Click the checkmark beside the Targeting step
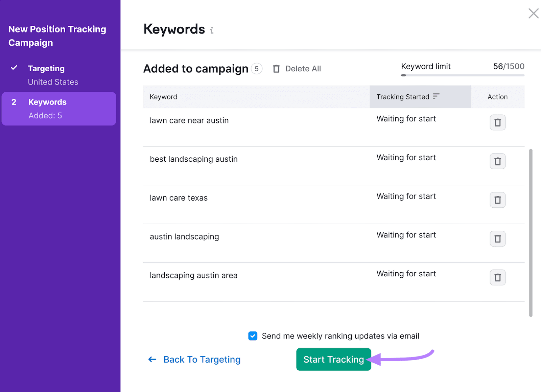This screenshot has height=392, width=541. [x=14, y=68]
